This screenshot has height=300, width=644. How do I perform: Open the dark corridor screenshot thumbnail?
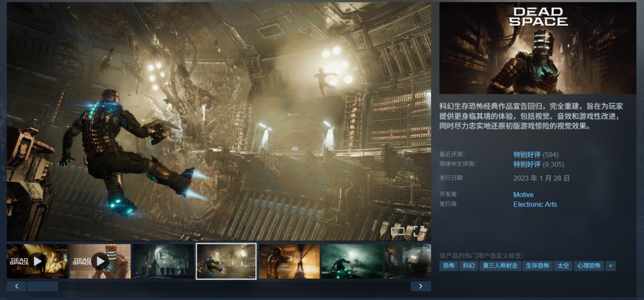coord(163,261)
